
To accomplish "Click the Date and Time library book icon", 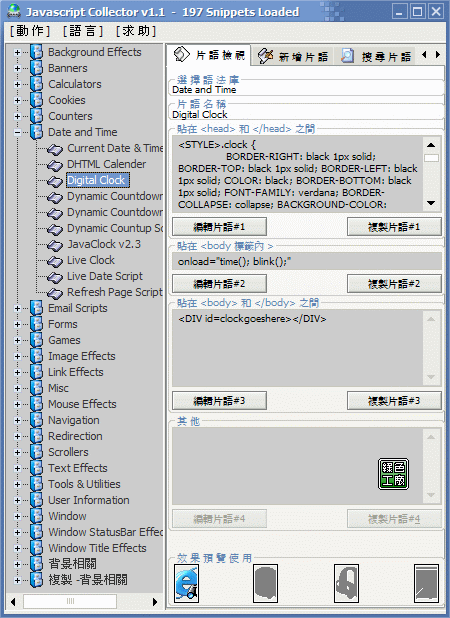I will 37,132.
